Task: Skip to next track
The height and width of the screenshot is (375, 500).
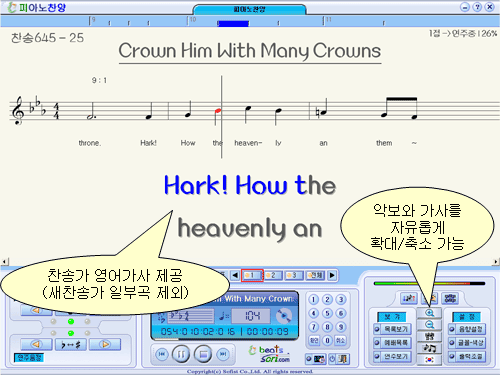Action: tap(223, 354)
